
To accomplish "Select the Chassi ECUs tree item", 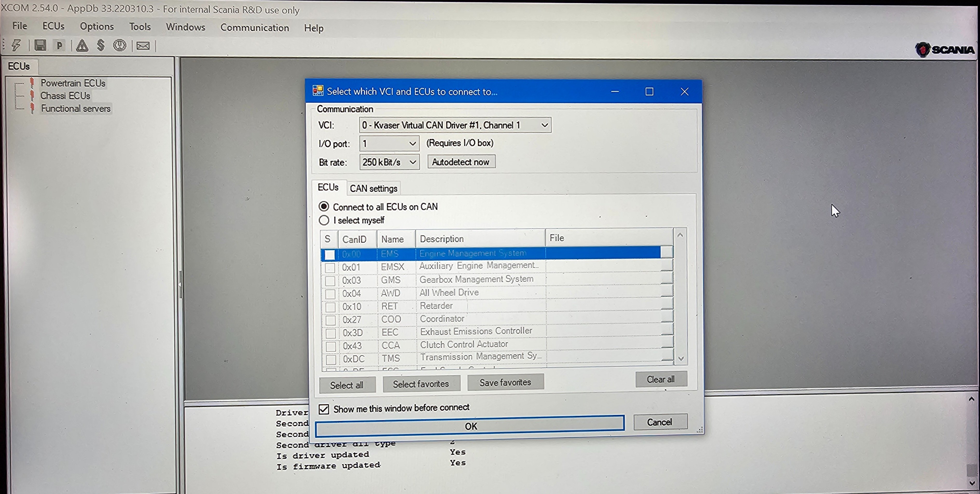I will (65, 96).
